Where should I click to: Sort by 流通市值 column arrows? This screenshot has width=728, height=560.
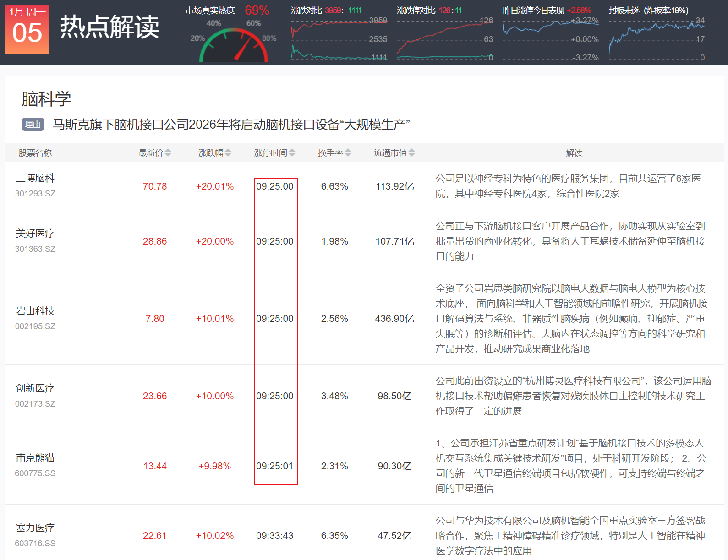click(x=411, y=153)
